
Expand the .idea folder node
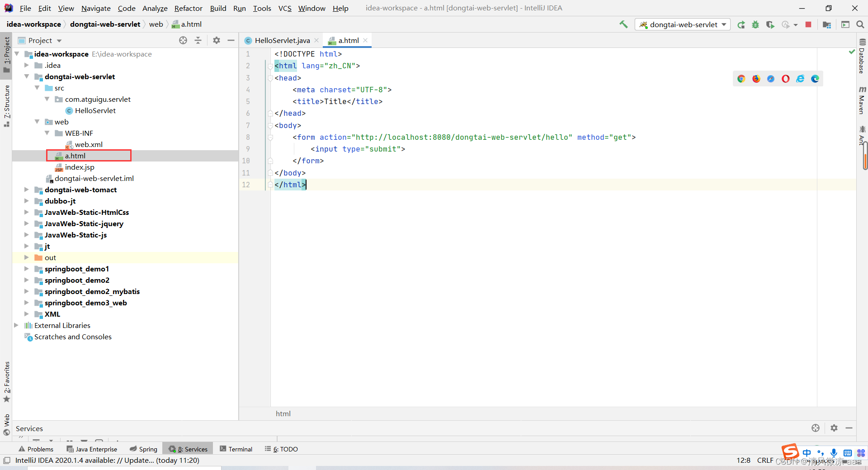point(27,65)
